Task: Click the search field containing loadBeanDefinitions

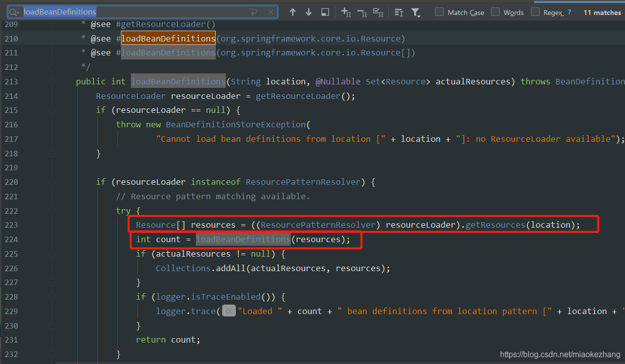Action: pos(142,12)
